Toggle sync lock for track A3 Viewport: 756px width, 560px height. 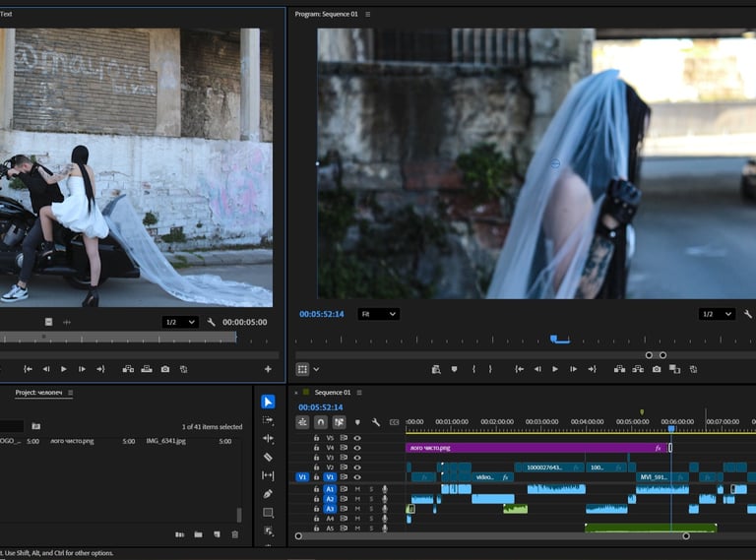[x=344, y=509]
